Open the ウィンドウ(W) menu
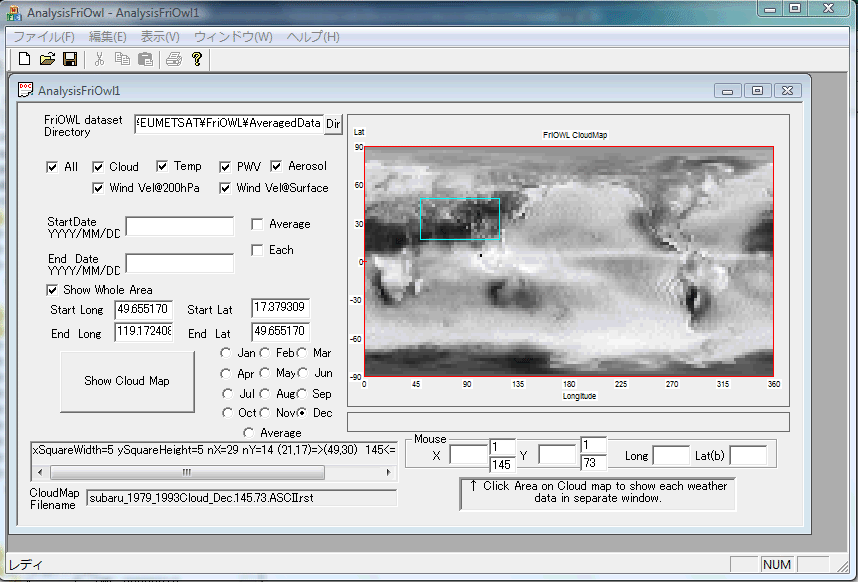 tap(232, 37)
